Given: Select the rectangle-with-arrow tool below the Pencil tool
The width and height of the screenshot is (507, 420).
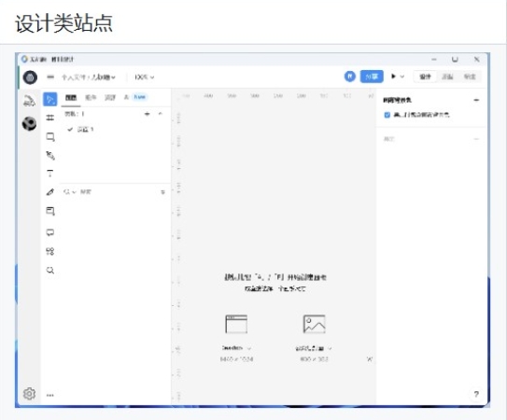Looking at the screenshot, I should coord(50,211).
